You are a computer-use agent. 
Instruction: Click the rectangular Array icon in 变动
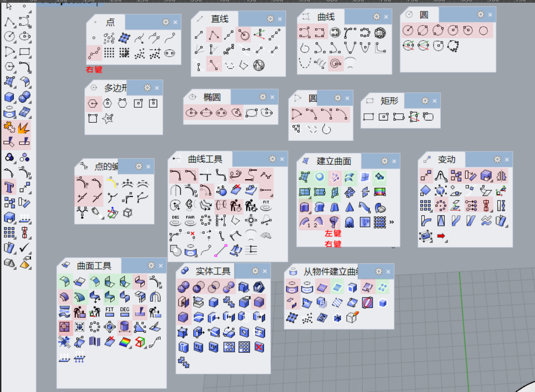pyautogui.click(x=425, y=205)
